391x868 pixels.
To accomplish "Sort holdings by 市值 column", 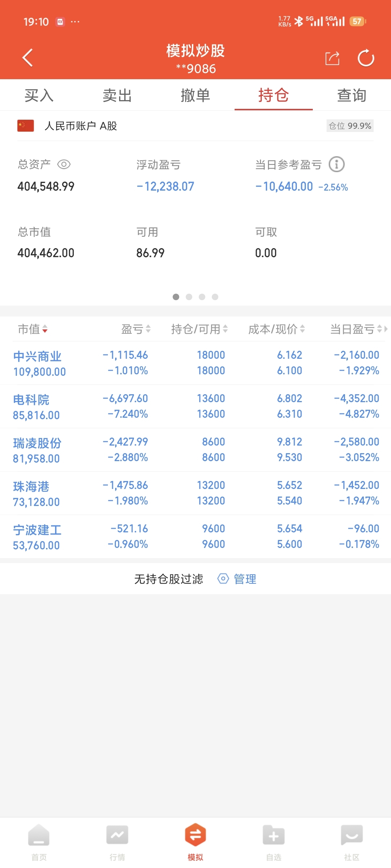I will coord(33,329).
